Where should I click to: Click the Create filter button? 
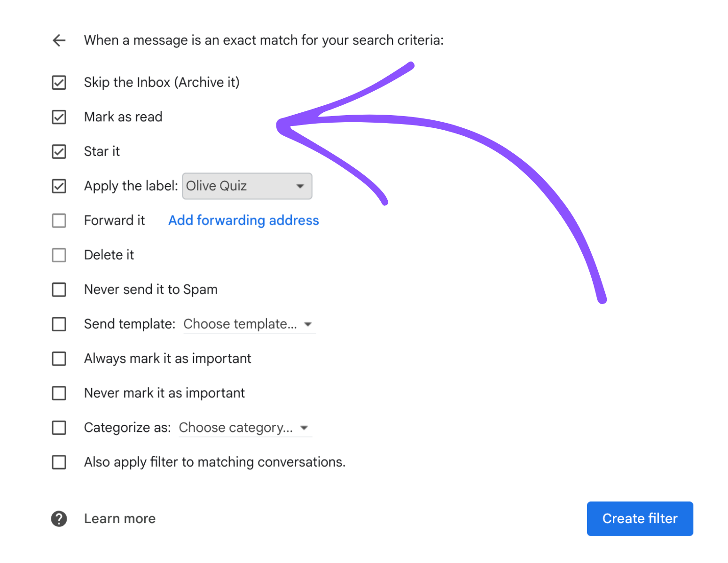click(640, 518)
